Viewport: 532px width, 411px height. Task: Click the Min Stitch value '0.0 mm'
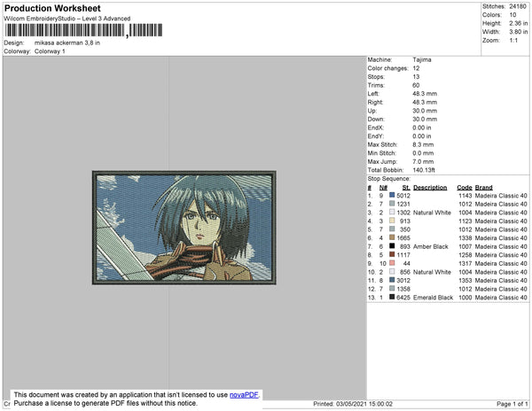(423, 153)
